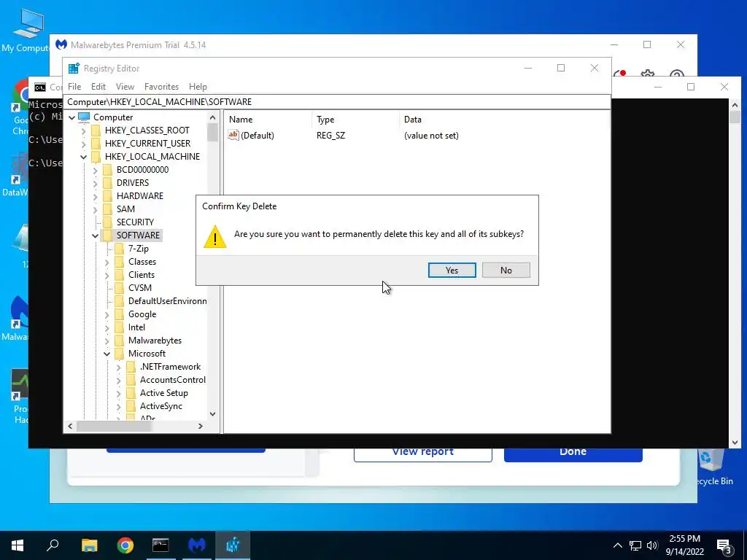The image size is (747, 560).
Task: Expand the BCD00000000 key
Action: pos(96,170)
